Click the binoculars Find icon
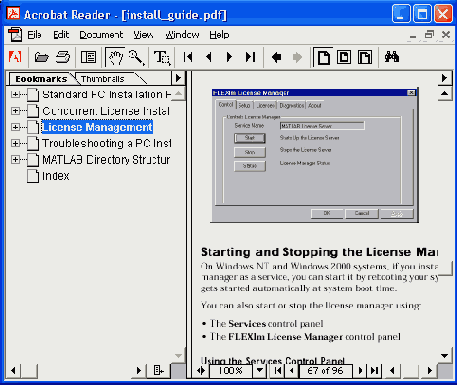457x385 pixels. click(392, 57)
